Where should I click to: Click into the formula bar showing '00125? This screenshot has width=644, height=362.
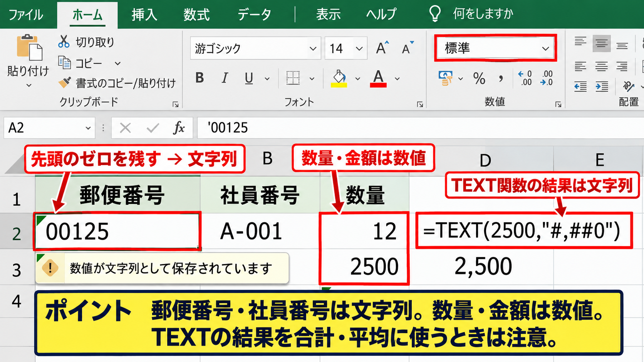[420, 128]
